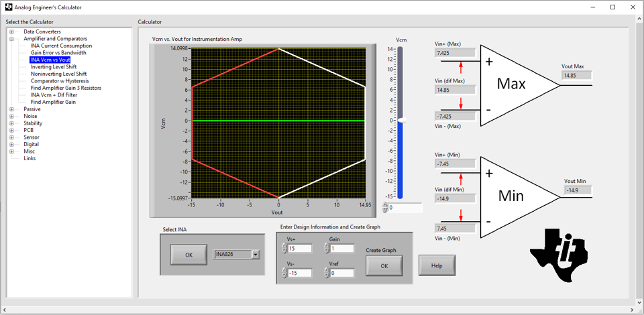This screenshot has width=644, height=315.
Task: Click the Vs+ stepper arrows
Action: (x=284, y=249)
